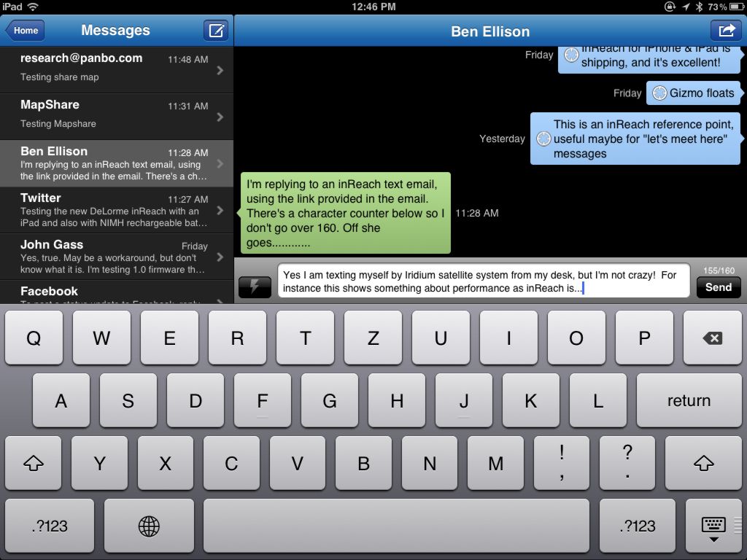
Task: Select the Ben Ellison conversation row
Action: [x=117, y=163]
